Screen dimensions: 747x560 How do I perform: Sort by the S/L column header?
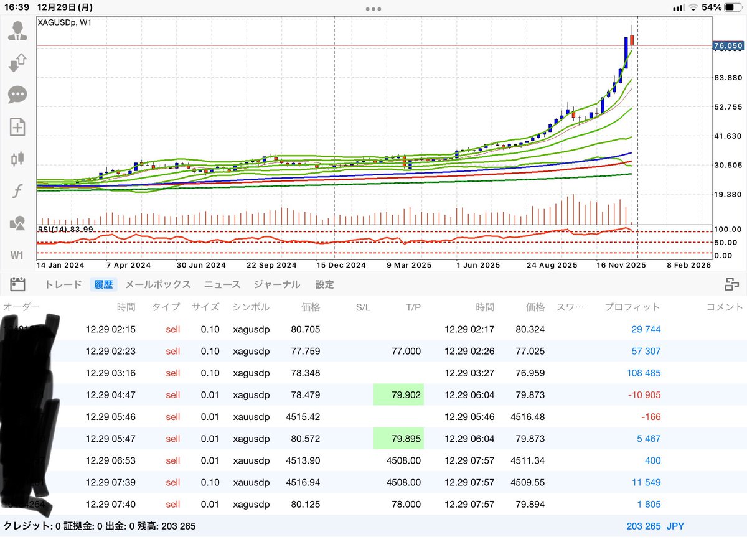coord(363,307)
